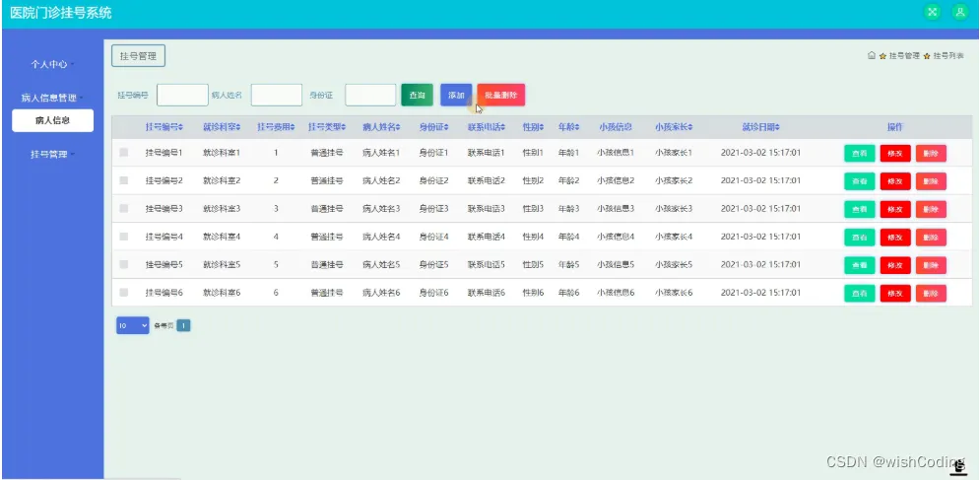980x480 pixels.
Task: Focus the 病人姓名 search input
Action: (x=276, y=96)
